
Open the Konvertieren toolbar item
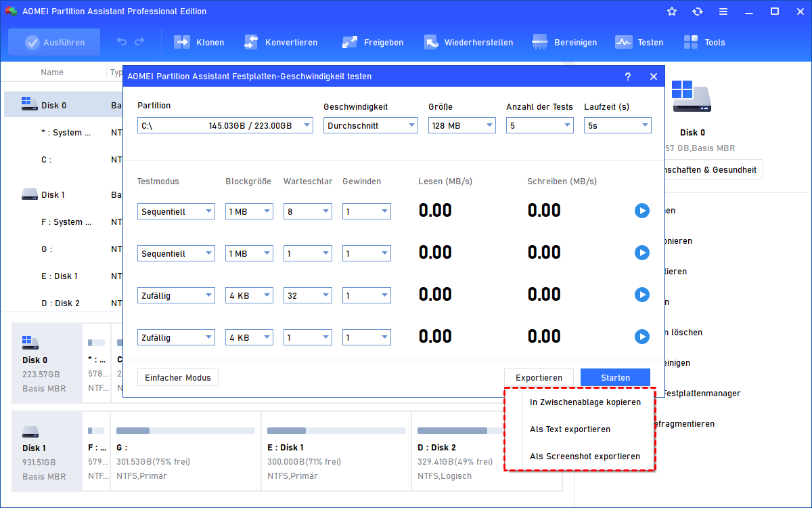coord(280,42)
